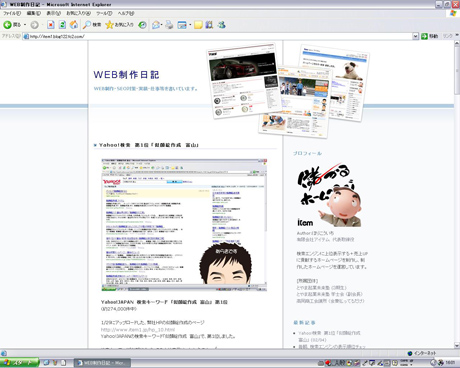Image resolution: width=460 pixels, height=368 pixels.
Task: Open recent entry 'Yahoo!検索 第1位' sidebar link
Action: [x=329, y=336]
